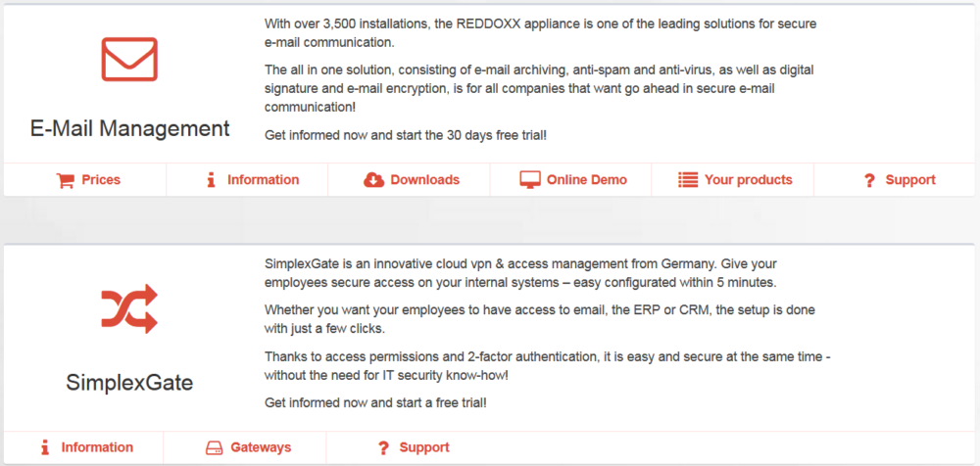Click the info icon in SimplexGate row
980x466 pixels.
44,447
